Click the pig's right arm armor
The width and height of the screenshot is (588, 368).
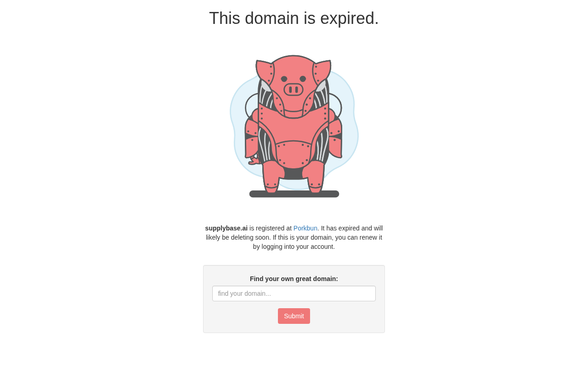(x=335, y=139)
